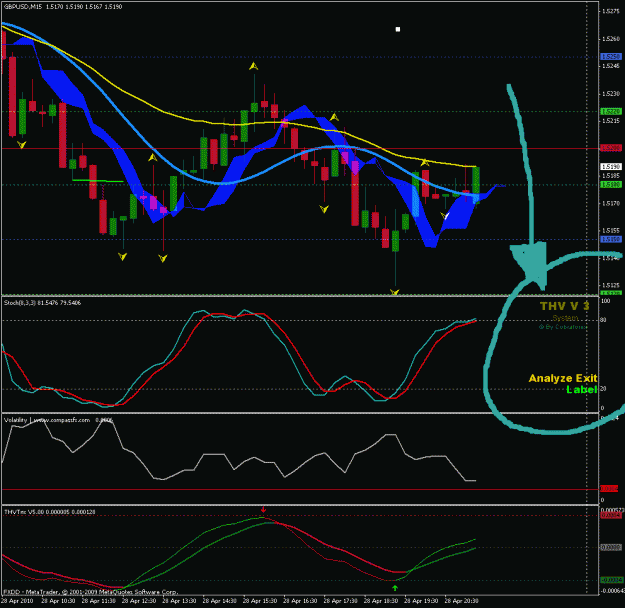Click the '28 Apr 13:30' time label
This screenshot has width=625, height=608.
tap(179, 601)
